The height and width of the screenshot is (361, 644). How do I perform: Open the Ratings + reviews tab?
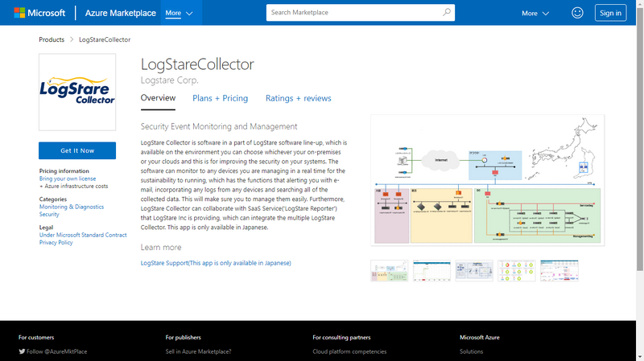click(x=298, y=98)
